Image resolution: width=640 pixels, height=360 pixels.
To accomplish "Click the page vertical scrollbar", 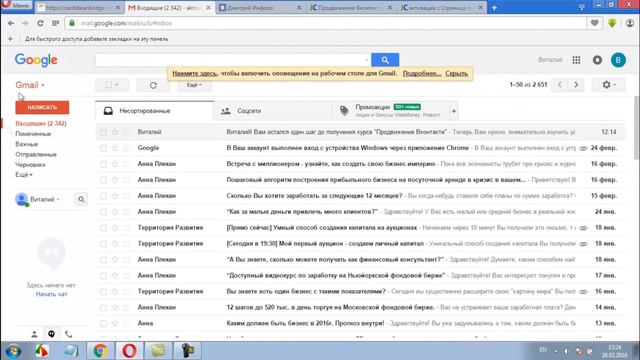I will (636, 129).
